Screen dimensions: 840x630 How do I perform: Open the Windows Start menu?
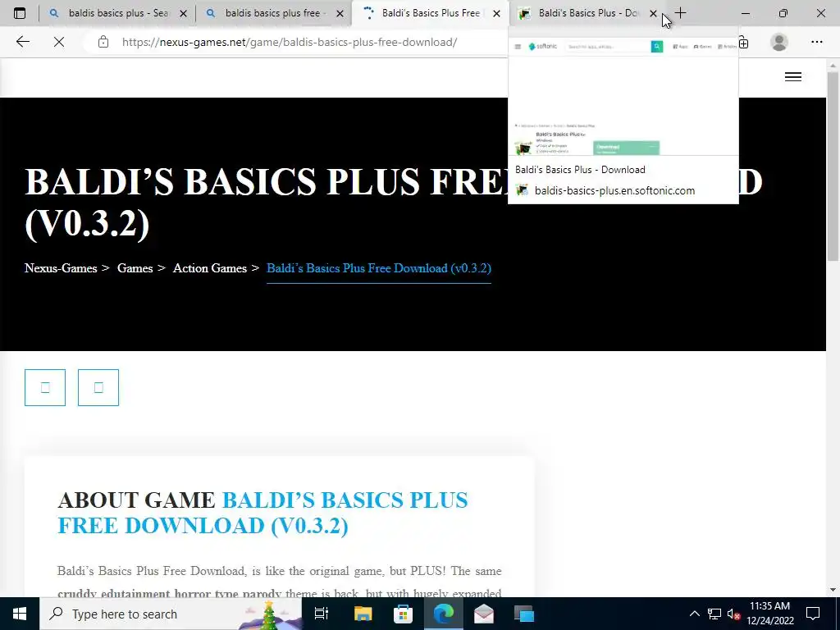(x=20, y=614)
